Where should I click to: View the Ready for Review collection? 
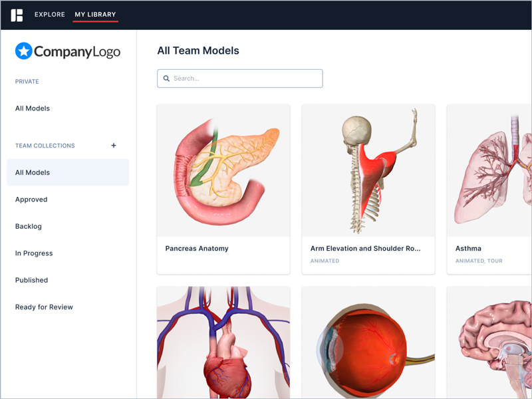click(x=44, y=307)
